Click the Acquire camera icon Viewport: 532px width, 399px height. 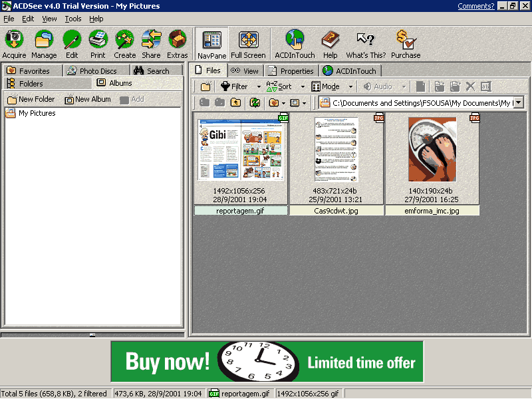pyautogui.click(x=14, y=40)
